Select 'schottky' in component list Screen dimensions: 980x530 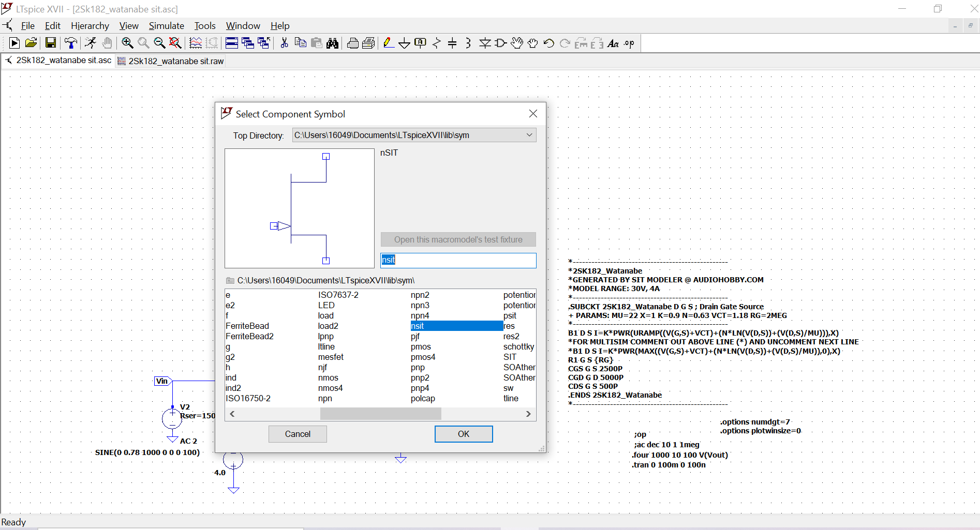tap(519, 346)
